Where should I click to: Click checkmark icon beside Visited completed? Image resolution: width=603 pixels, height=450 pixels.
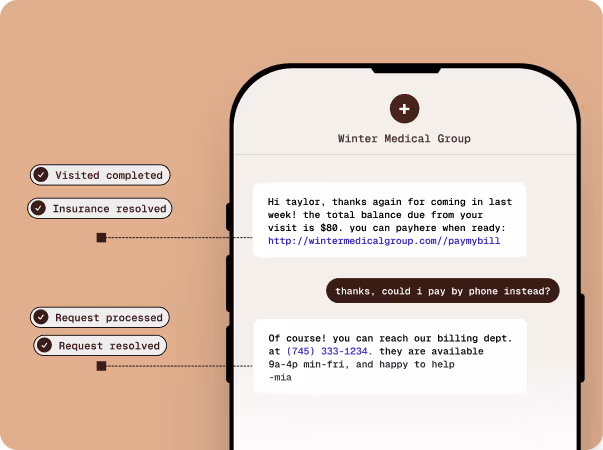pos(41,175)
